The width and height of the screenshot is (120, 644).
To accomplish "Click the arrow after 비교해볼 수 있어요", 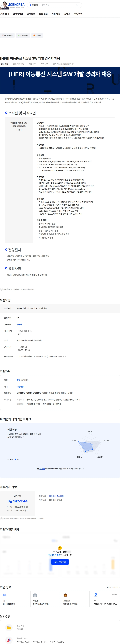I will coord(83,469).
